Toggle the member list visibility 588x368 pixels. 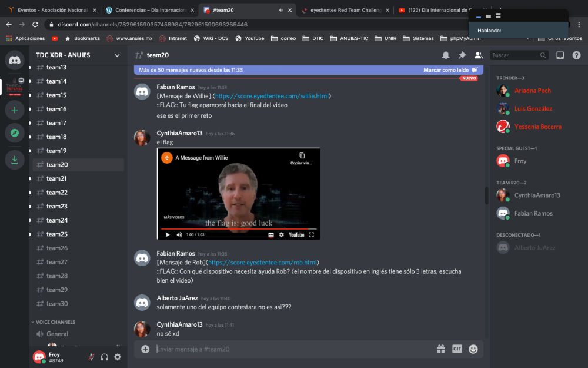pyautogui.click(x=478, y=55)
